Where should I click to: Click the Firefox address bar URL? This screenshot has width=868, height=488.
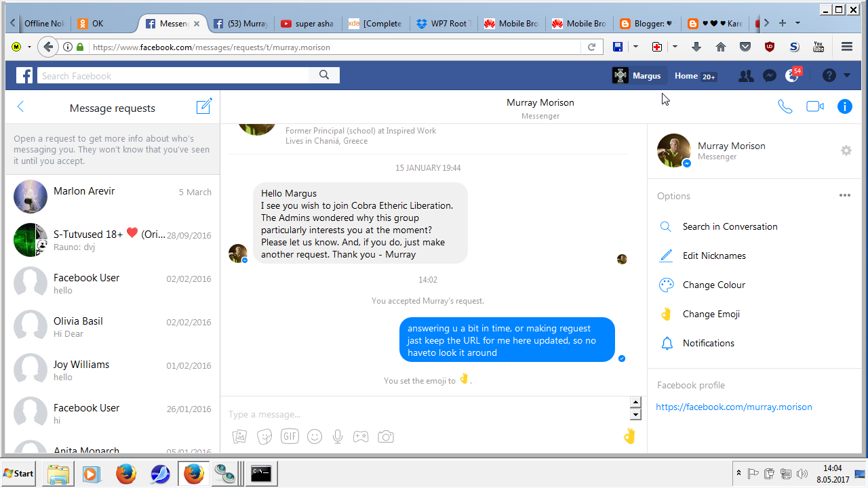[212, 47]
